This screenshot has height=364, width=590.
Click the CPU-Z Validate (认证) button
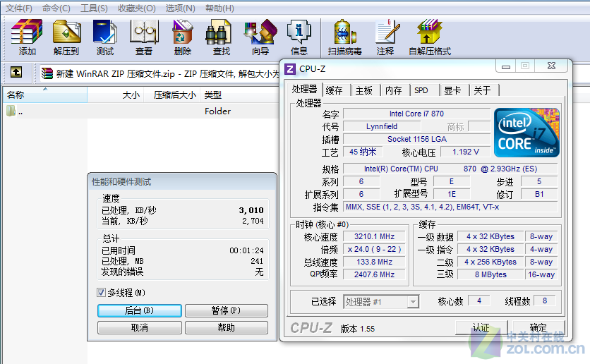tap(481, 327)
